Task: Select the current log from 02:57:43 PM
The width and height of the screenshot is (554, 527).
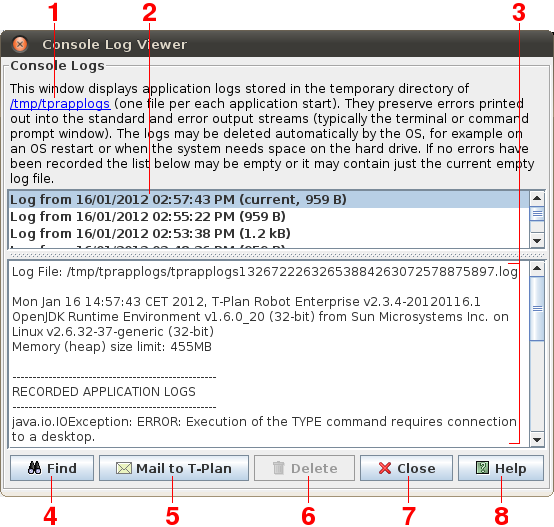Action: [x=269, y=200]
